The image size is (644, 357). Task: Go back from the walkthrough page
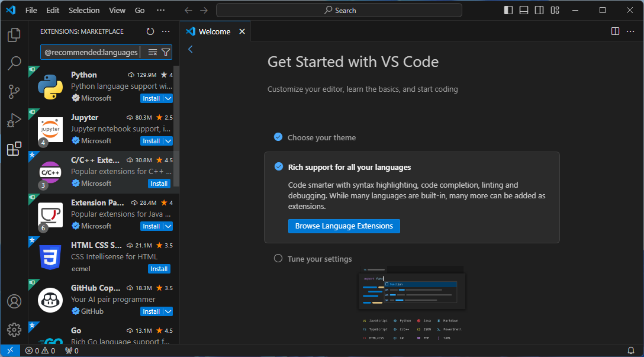point(190,49)
